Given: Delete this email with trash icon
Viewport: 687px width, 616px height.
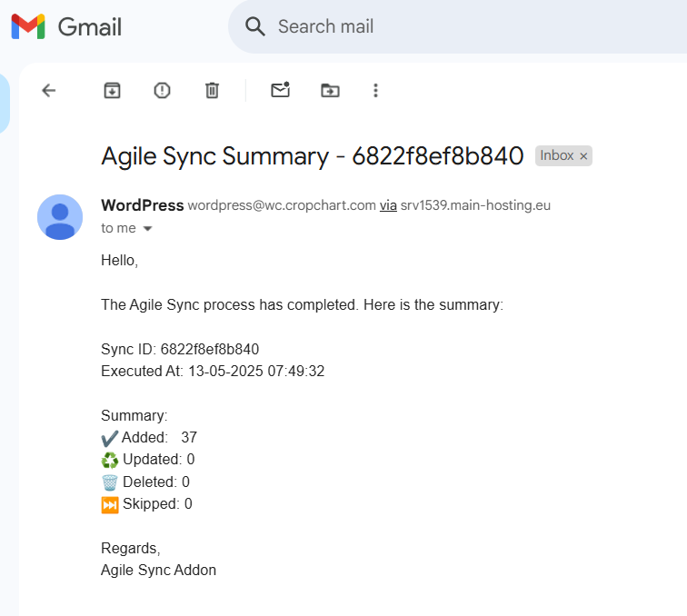Looking at the screenshot, I should coord(212,91).
